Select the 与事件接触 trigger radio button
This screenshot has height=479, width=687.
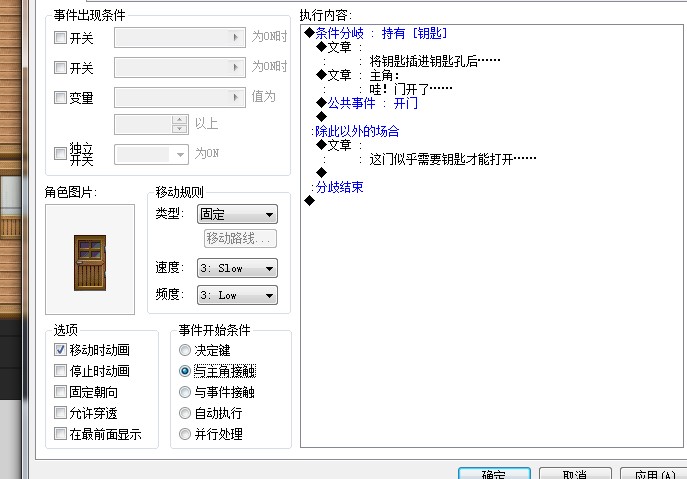(x=185, y=392)
